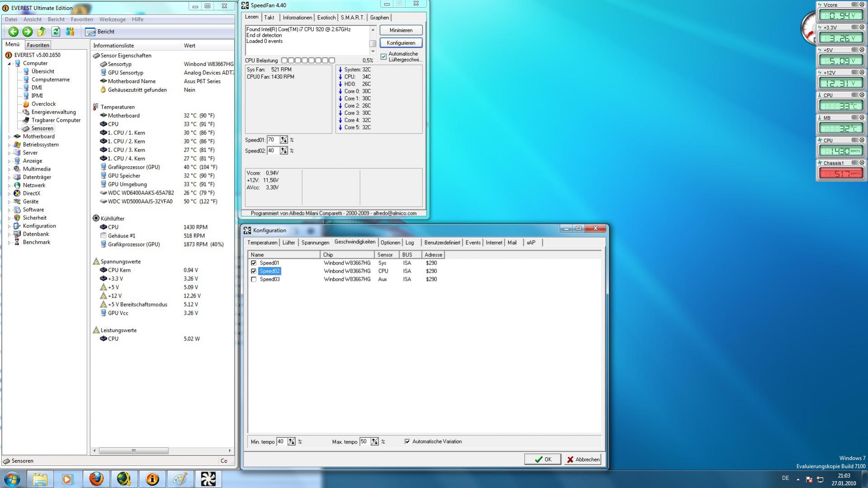Click the Speed02 spinner arrows
The image size is (868, 488).
[284, 151]
